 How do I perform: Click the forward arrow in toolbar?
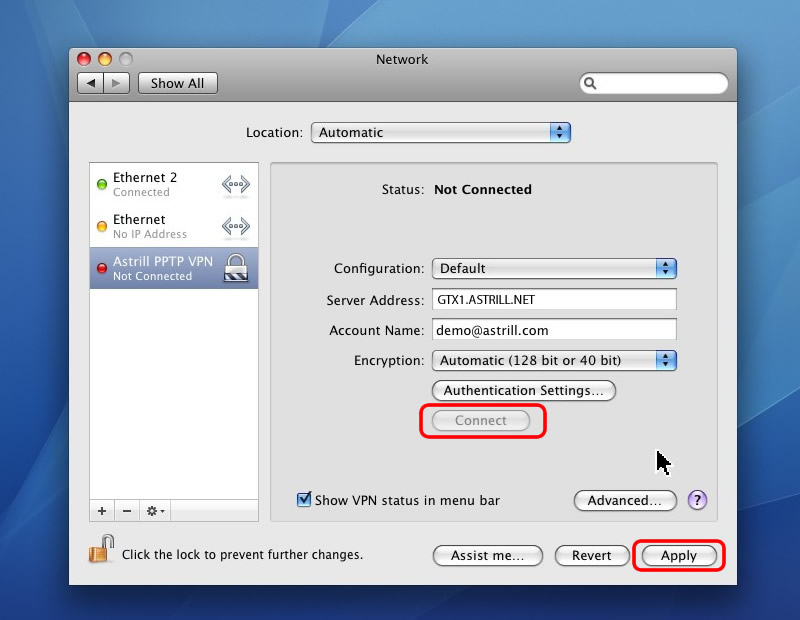[x=117, y=84]
